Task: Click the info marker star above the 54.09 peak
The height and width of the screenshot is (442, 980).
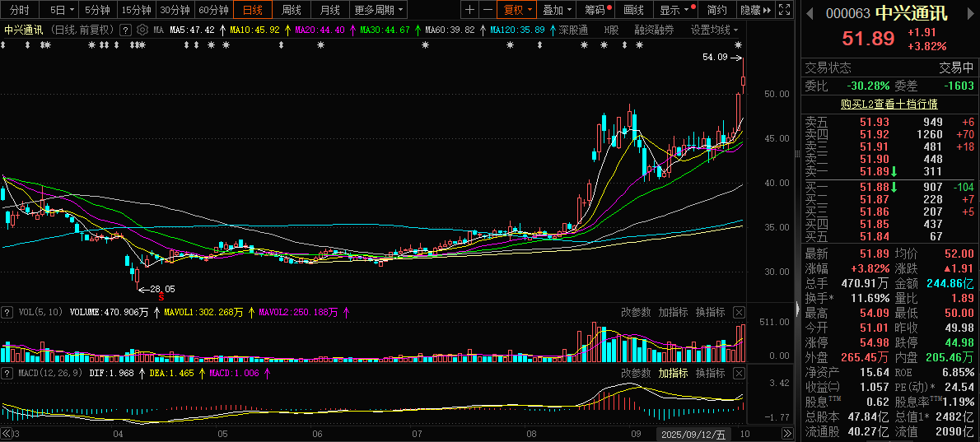Action: point(738,44)
